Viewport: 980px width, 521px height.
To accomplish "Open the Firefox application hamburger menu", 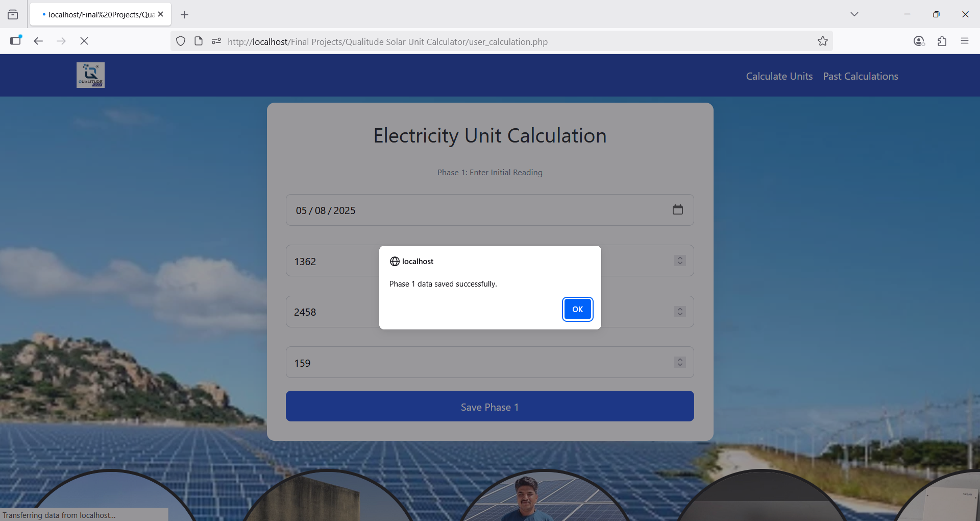I will [964, 41].
